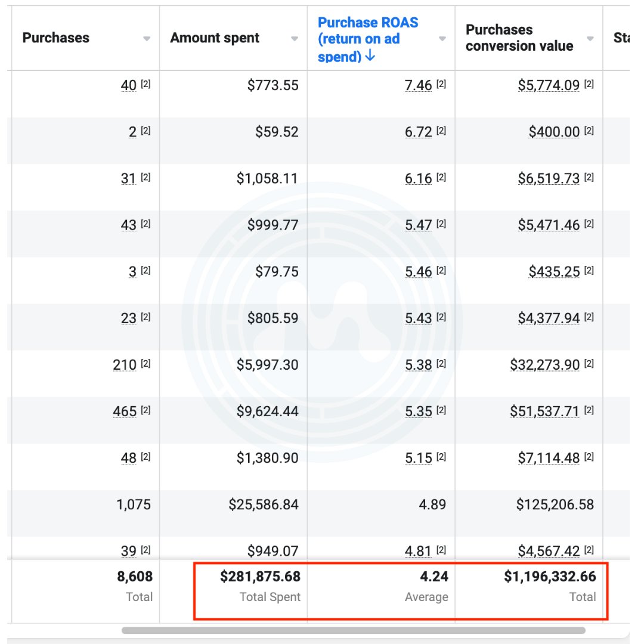
Task: Click purchases value 31
Action: [129, 178]
